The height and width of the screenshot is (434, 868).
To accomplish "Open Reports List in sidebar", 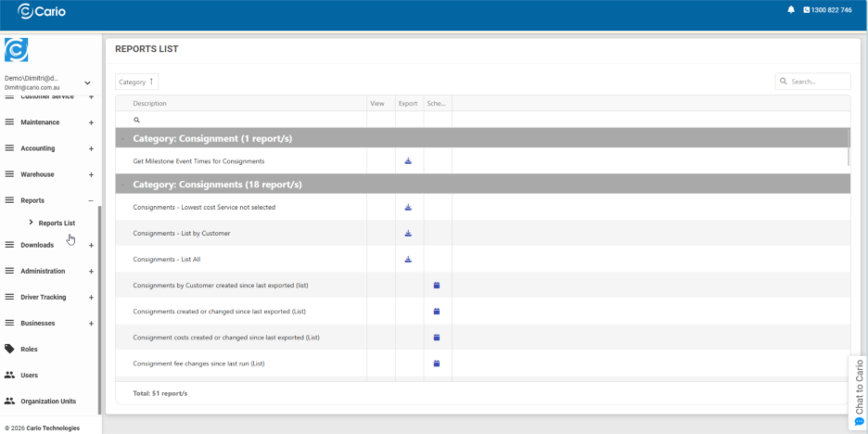I will (57, 223).
